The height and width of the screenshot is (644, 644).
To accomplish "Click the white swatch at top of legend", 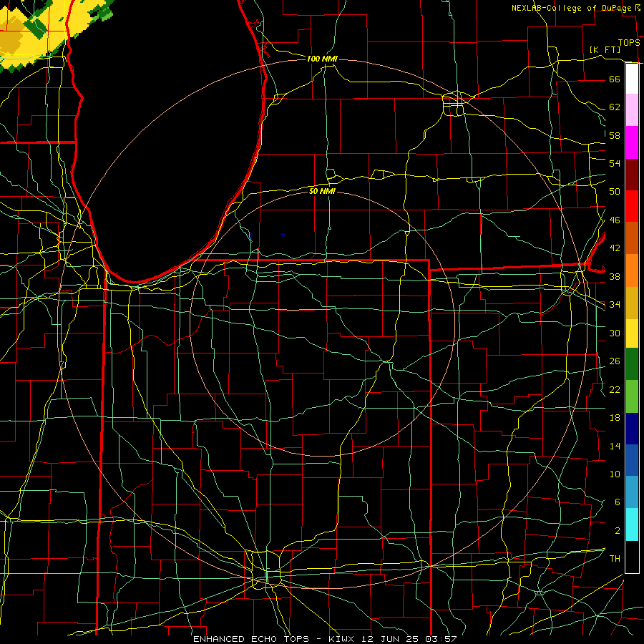I will tap(632, 79).
